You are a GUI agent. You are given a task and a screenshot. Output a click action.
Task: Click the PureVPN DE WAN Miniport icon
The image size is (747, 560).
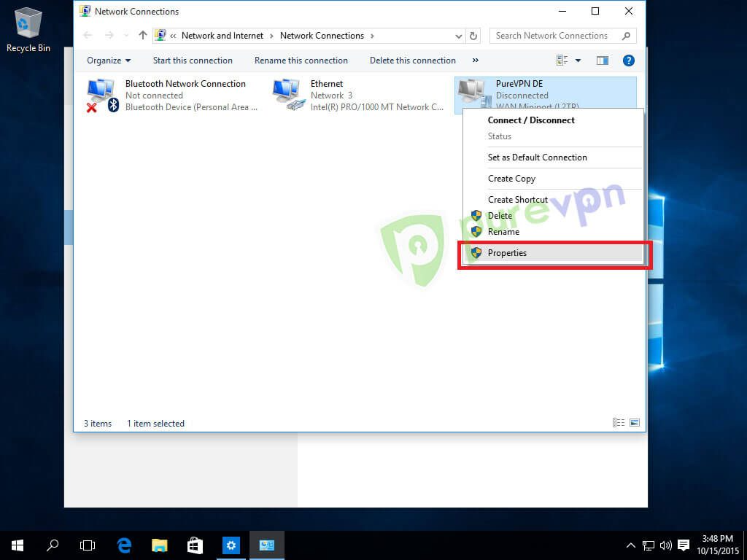[x=473, y=93]
